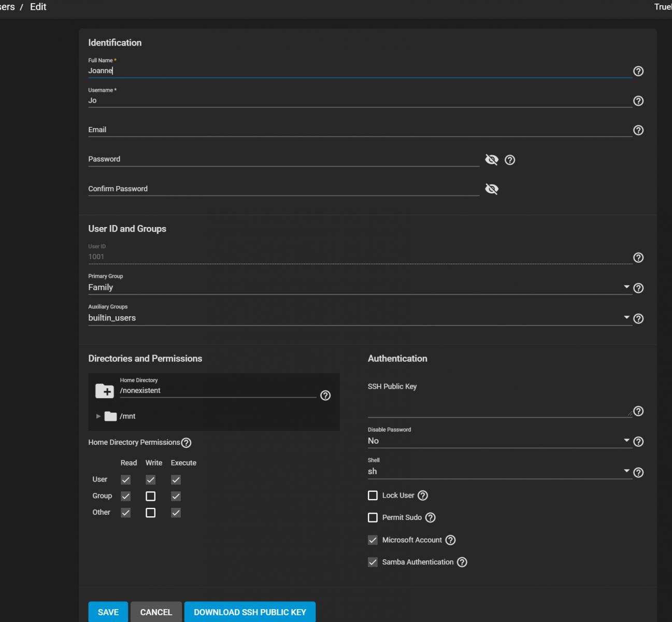Enable Group Write permission checkbox
672x622 pixels.
click(151, 497)
